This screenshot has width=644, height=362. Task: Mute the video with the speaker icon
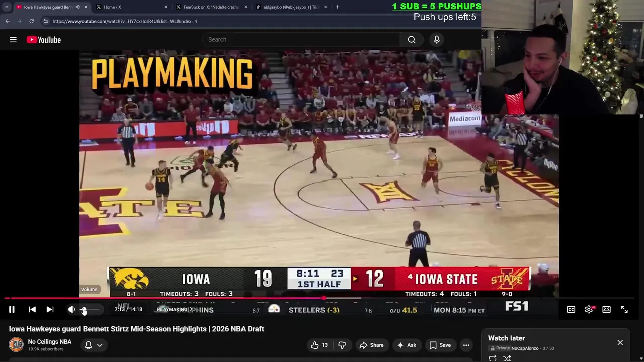click(71, 310)
